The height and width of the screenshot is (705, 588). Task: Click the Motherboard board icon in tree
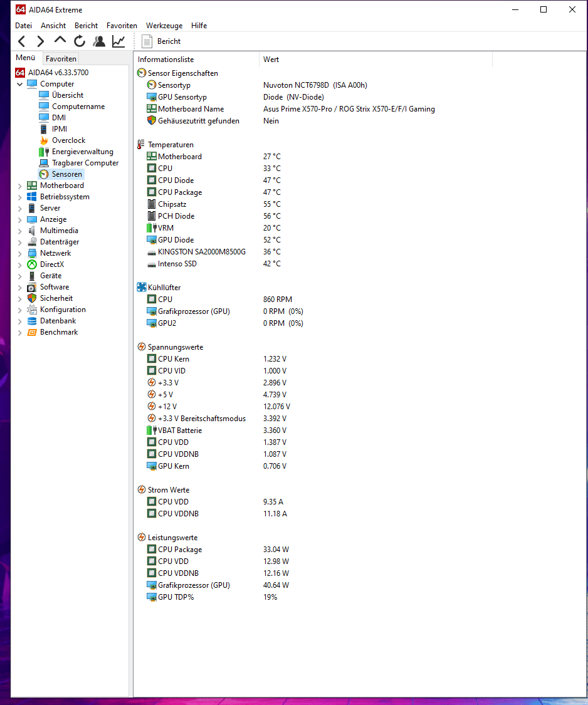point(32,185)
